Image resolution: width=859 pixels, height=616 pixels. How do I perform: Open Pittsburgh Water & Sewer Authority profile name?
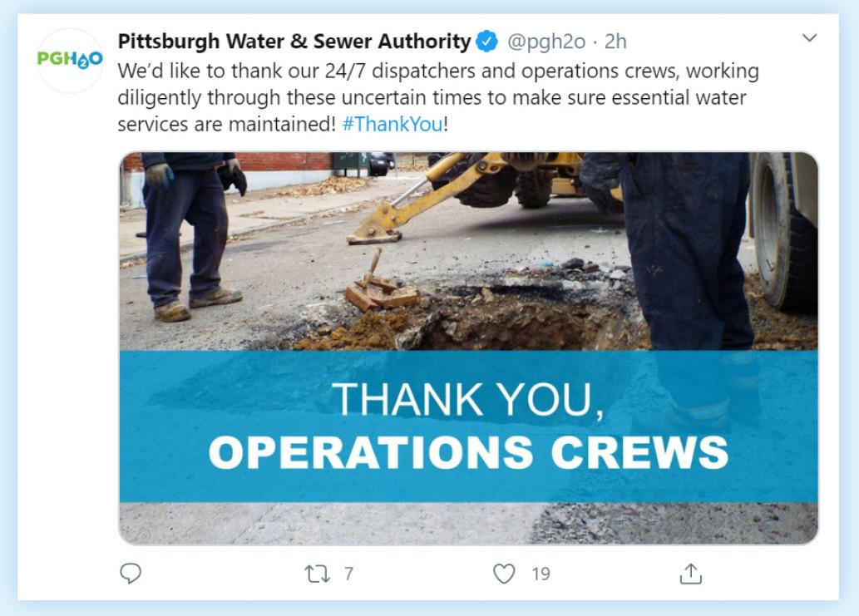pyautogui.click(x=294, y=41)
